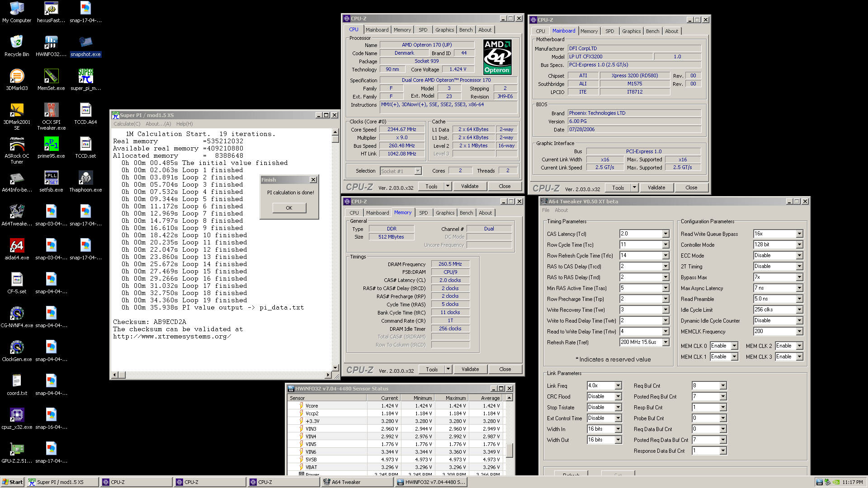Open the CPU-Z Tools dropdown arrow
This screenshot has height=488, width=868.
pyautogui.click(x=448, y=186)
